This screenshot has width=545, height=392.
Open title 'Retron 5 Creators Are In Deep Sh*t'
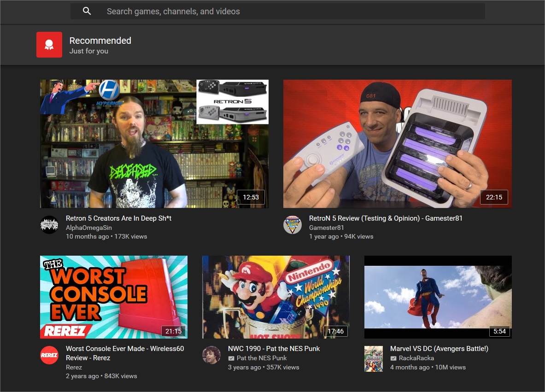click(x=118, y=218)
